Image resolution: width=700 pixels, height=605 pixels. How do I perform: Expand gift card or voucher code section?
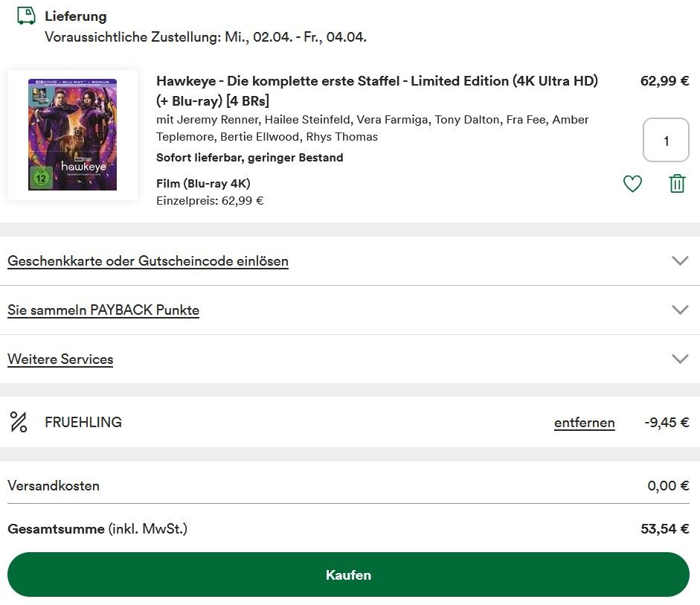click(680, 260)
